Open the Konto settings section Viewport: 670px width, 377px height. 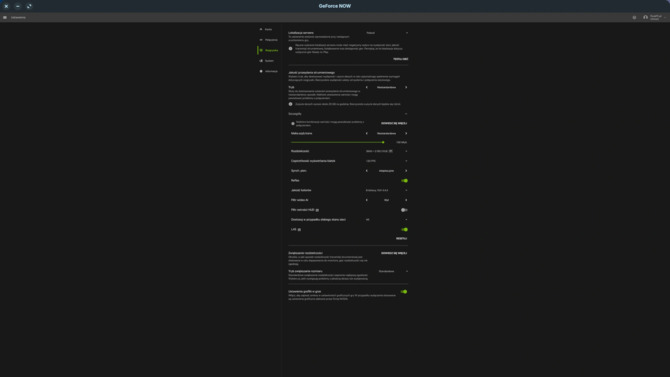coord(266,29)
